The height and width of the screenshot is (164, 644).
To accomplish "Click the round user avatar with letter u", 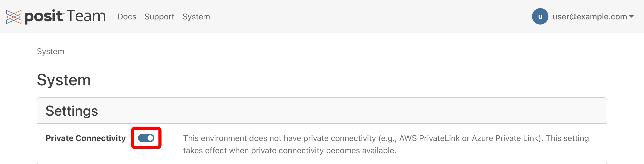I will pyautogui.click(x=540, y=17).
